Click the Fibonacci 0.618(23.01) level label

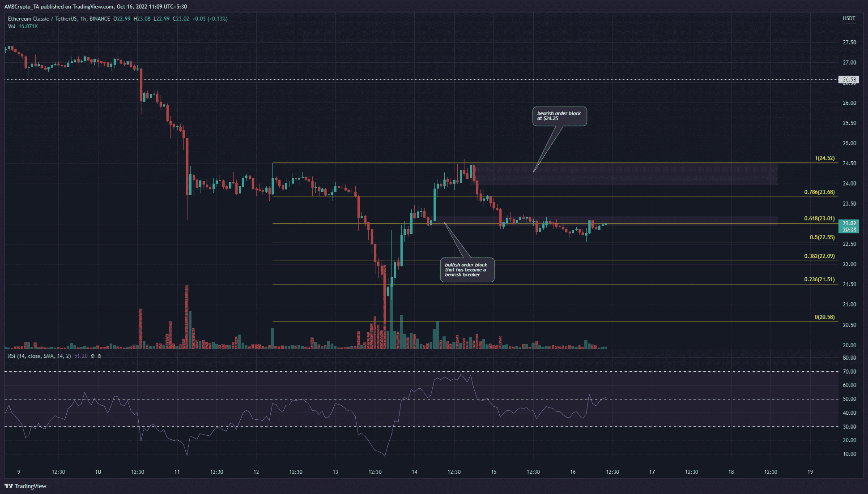pyautogui.click(x=819, y=219)
